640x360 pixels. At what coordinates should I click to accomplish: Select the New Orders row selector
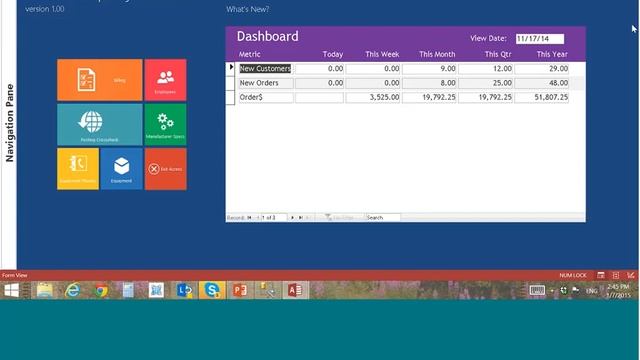[x=231, y=83]
